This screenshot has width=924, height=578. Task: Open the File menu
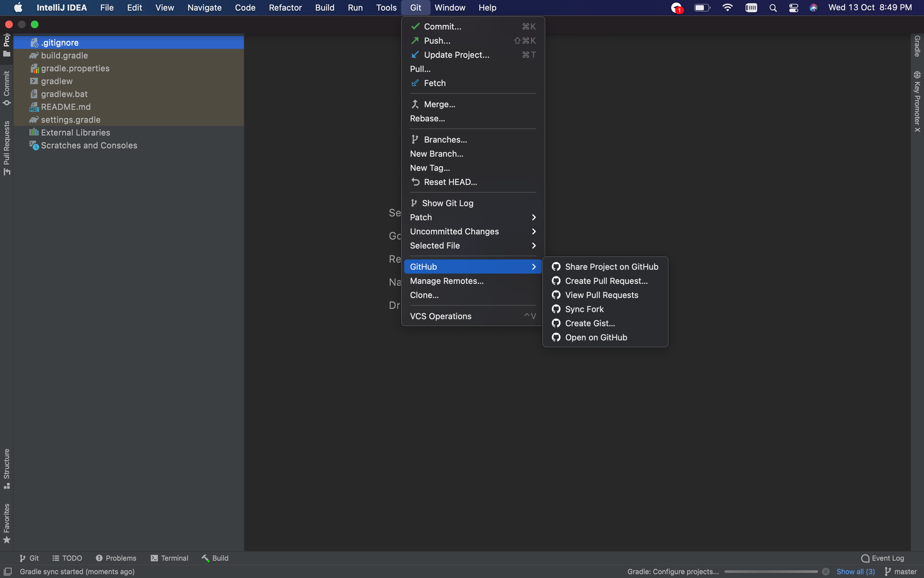(x=107, y=8)
